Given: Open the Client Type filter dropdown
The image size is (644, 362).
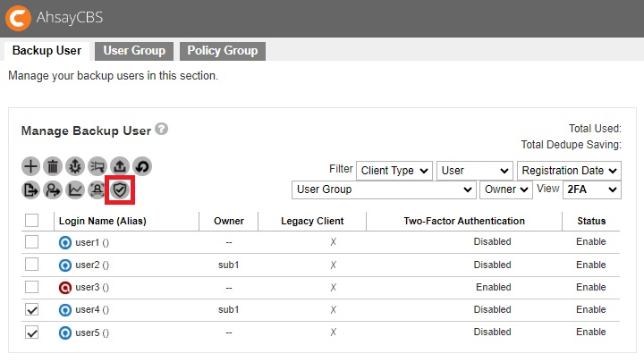Looking at the screenshot, I should pyautogui.click(x=394, y=170).
